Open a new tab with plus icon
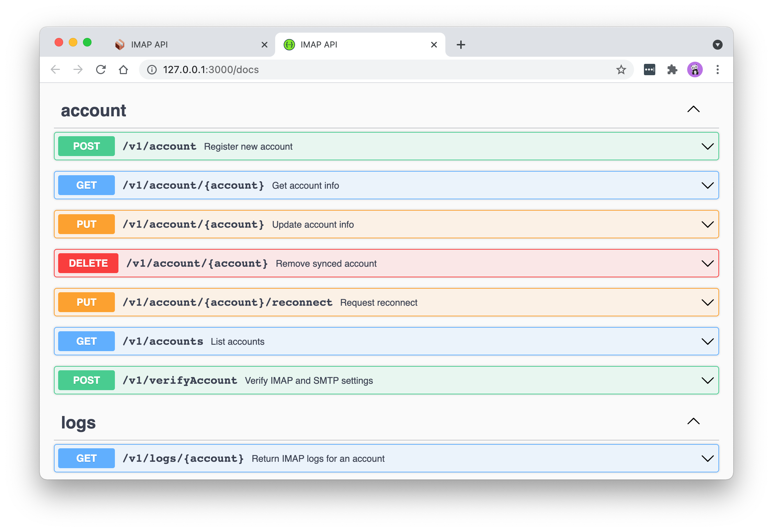This screenshot has width=773, height=532. pyautogui.click(x=461, y=45)
